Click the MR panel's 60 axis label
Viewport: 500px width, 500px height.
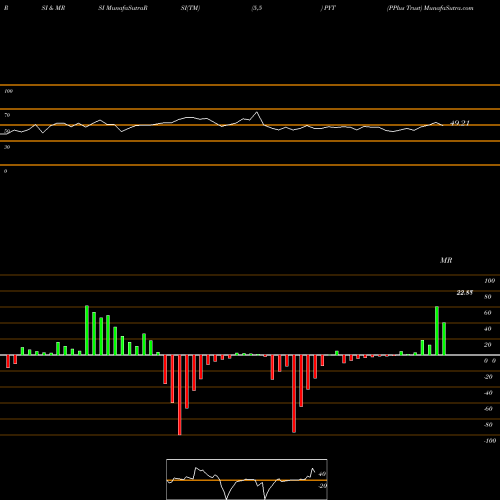(488, 313)
